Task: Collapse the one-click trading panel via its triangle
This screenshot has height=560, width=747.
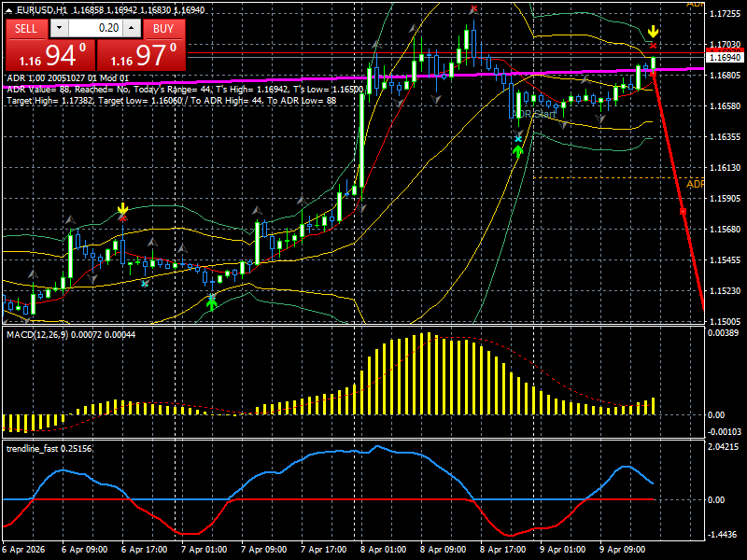Action: point(7,12)
